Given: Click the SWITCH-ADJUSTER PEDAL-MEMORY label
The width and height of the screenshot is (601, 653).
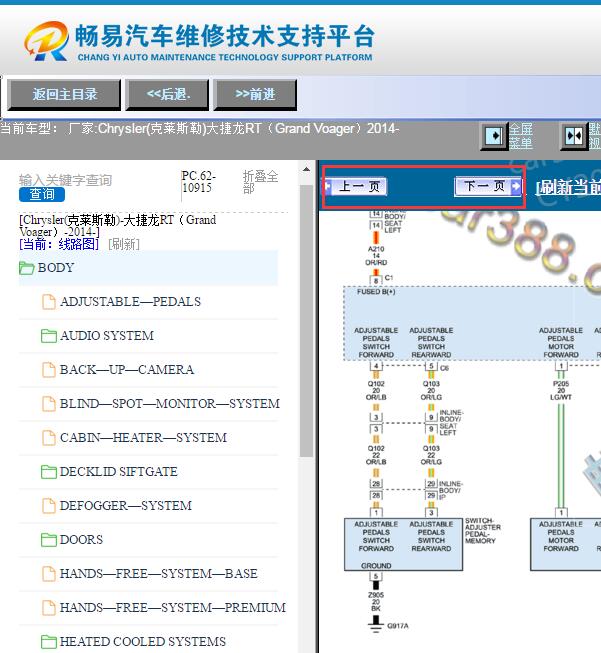Looking at the screenshot, I should pyautogui.click(x=483, y=531).
